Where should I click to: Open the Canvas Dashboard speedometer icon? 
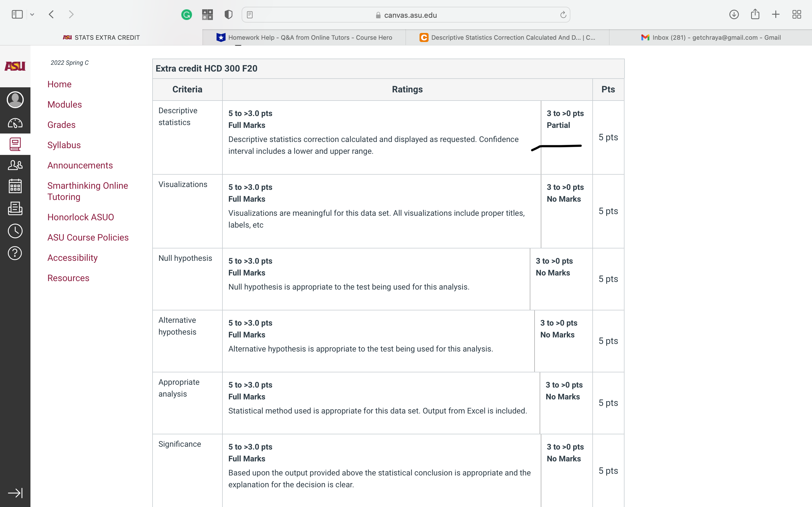pyautogui.click(x=15, y=123)
